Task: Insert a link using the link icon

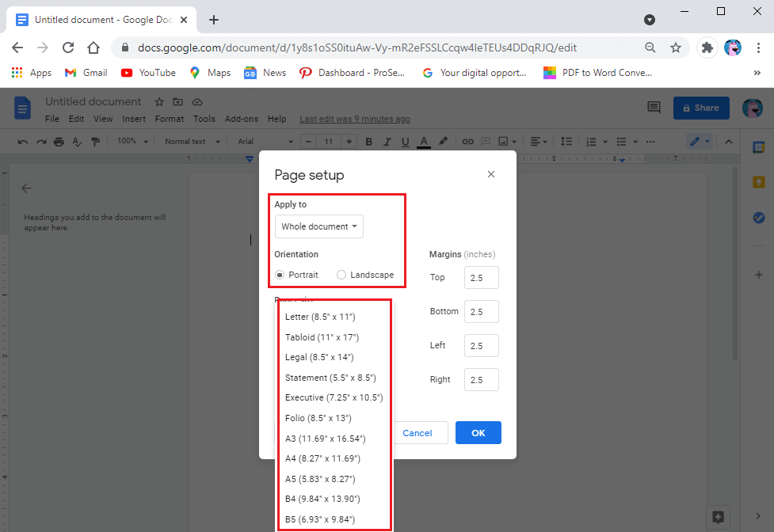Action: tap(467, 141)
